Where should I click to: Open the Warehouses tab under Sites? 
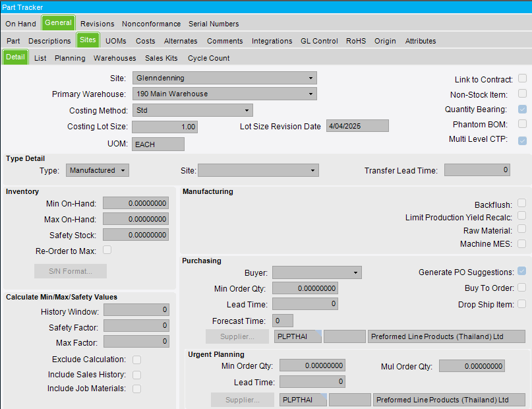(x=115, y=58)
